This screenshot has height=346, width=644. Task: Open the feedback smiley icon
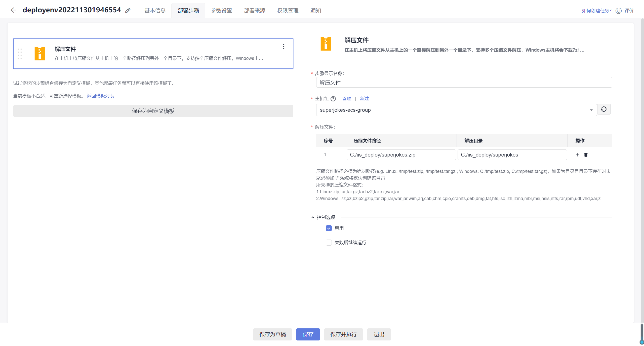click(x=618, y=11)
